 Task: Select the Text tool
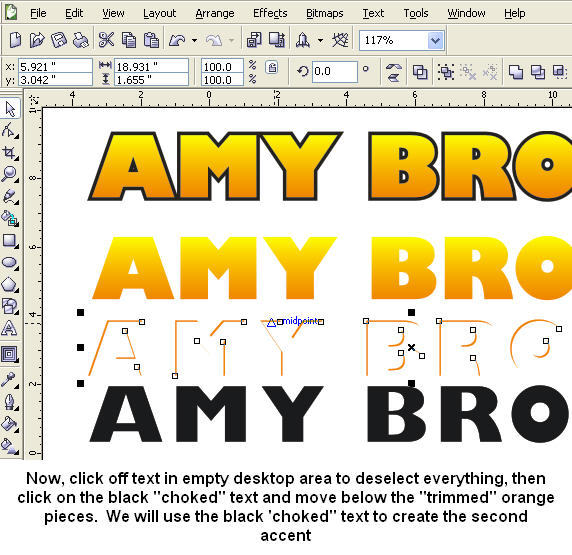click(10, 328)
